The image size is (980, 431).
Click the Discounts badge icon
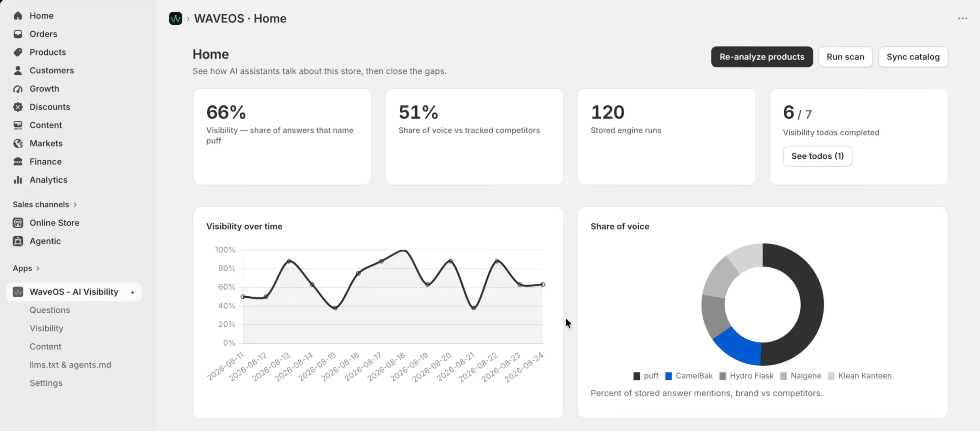pyautogui.click(x=18, y=107)
